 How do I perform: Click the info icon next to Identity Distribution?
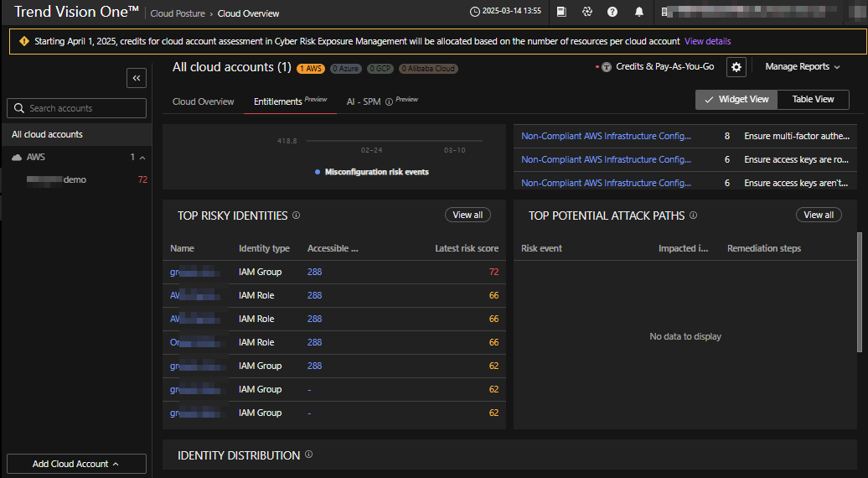(308, 455)
